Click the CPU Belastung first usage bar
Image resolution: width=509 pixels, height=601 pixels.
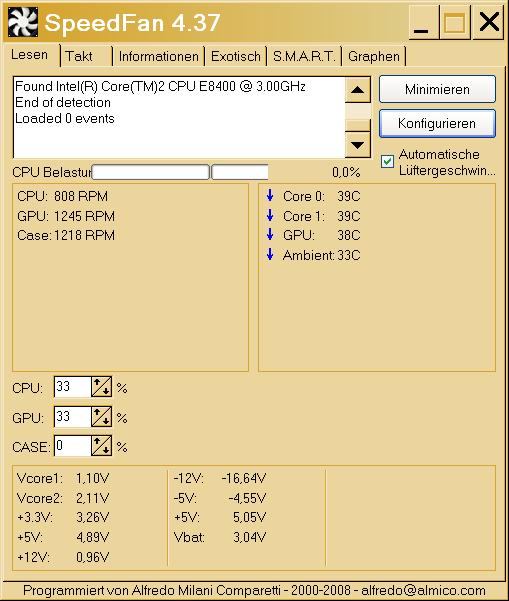(x=151, y=172)
